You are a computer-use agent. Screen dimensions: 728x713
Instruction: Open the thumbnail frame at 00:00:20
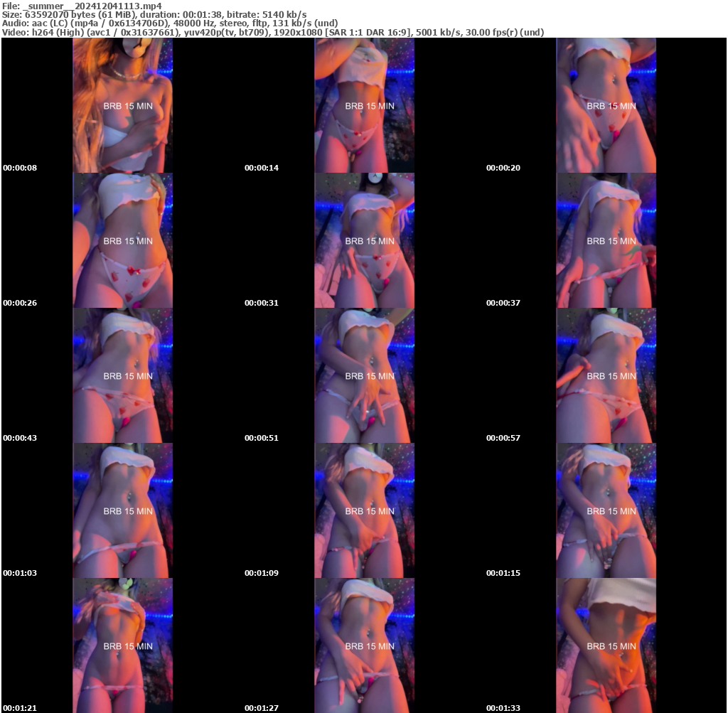coord(606,105)
